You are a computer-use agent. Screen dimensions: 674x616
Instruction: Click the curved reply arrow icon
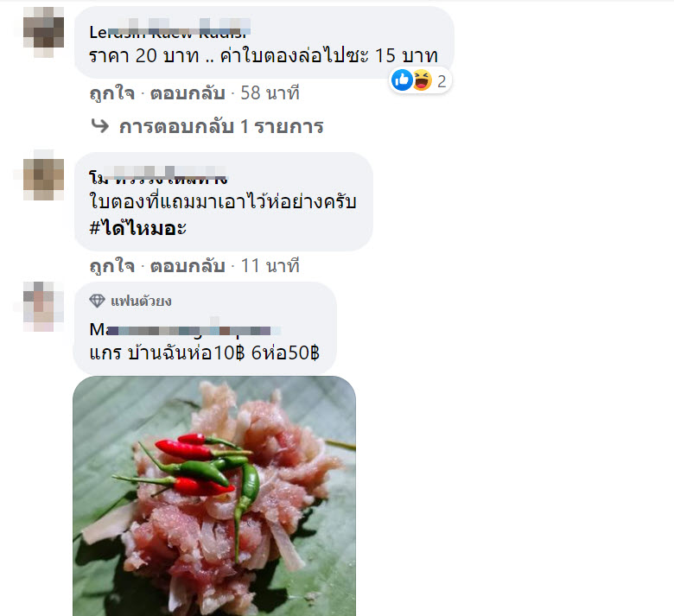pos(100,126)
